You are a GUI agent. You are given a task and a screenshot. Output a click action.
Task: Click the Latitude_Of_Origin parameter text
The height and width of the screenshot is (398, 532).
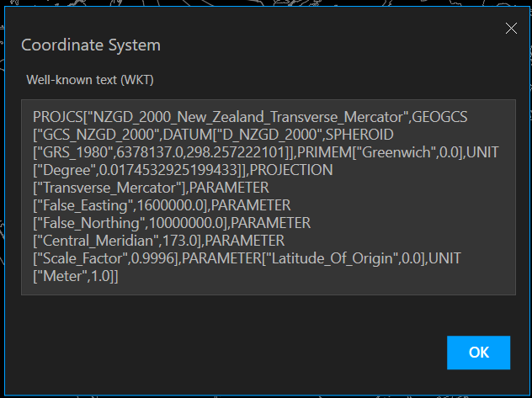[332, 257]
